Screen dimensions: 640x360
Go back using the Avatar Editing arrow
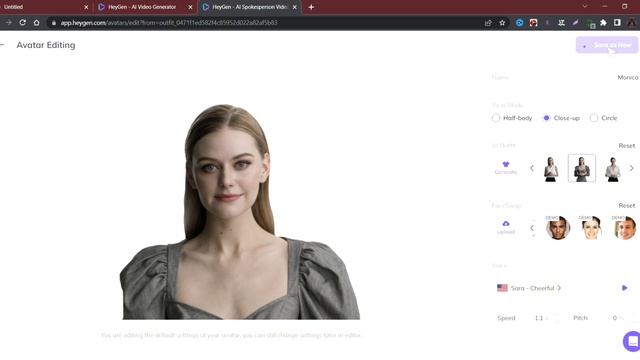[x=2, y=45]
